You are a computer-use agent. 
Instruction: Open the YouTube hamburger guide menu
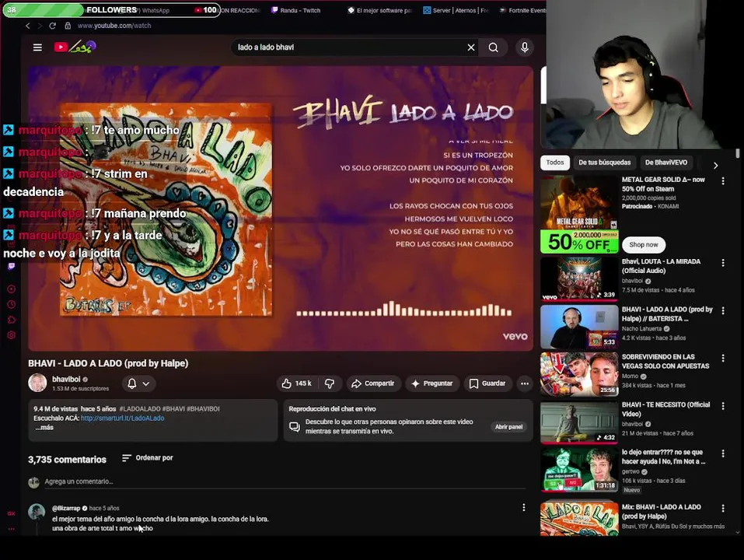click(37, 47)
